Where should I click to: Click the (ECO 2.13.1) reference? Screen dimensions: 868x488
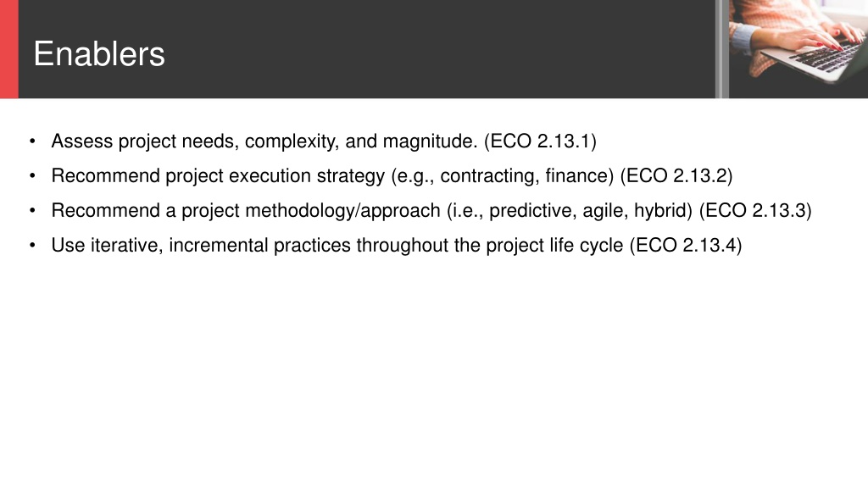click(x=540, y=141)
